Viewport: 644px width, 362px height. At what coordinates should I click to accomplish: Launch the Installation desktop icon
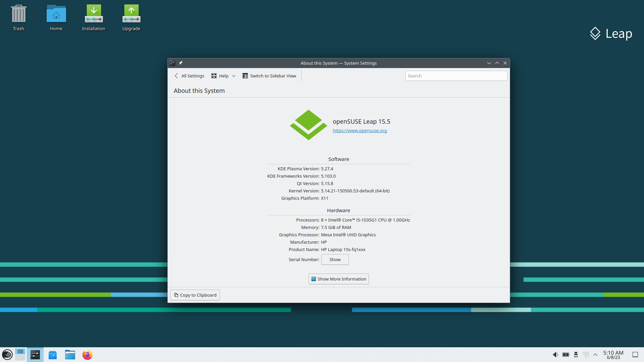[x=94, y=18]
